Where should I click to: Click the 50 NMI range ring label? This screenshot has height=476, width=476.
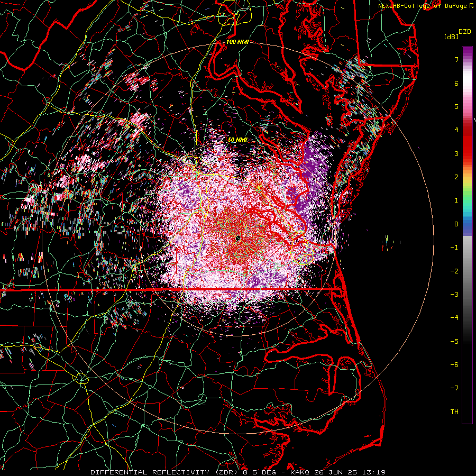tap(237, 140)
